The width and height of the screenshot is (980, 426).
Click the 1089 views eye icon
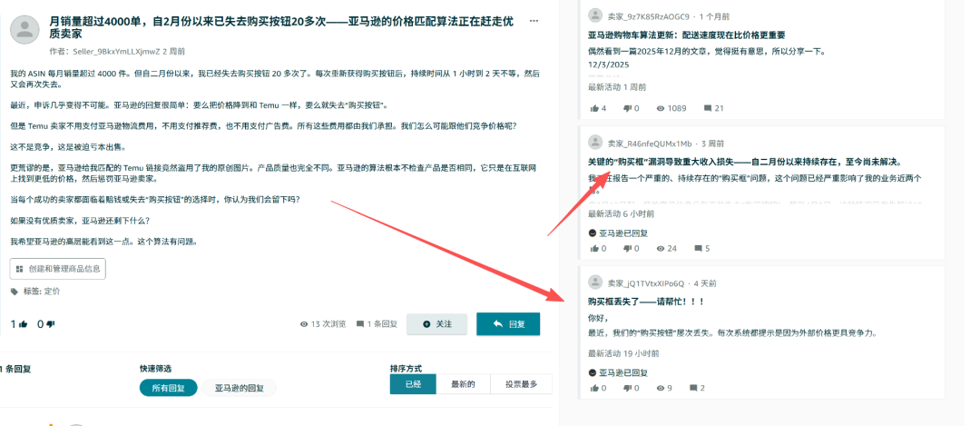661,108
